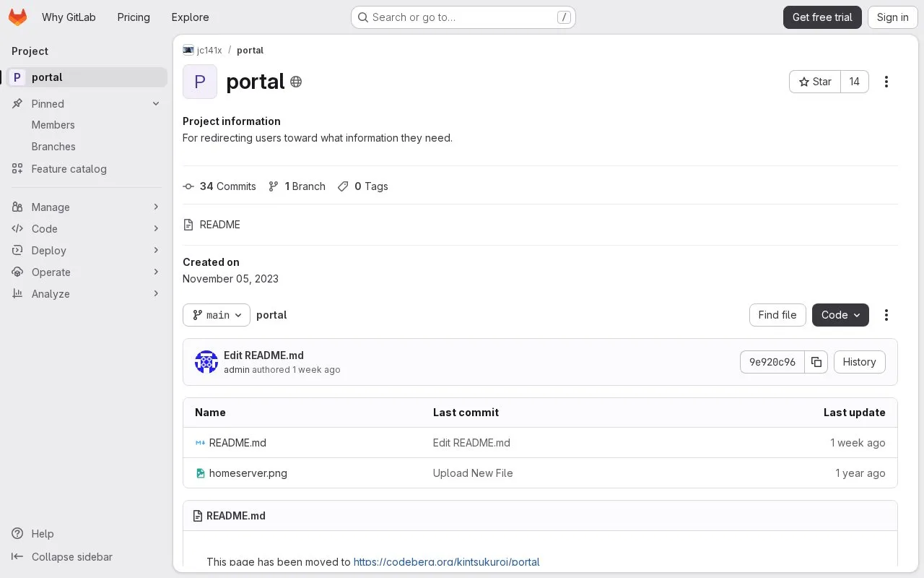924x578 pixels.
Task: Open Pricing in the top navigation
Action: [x=134, y=17]
